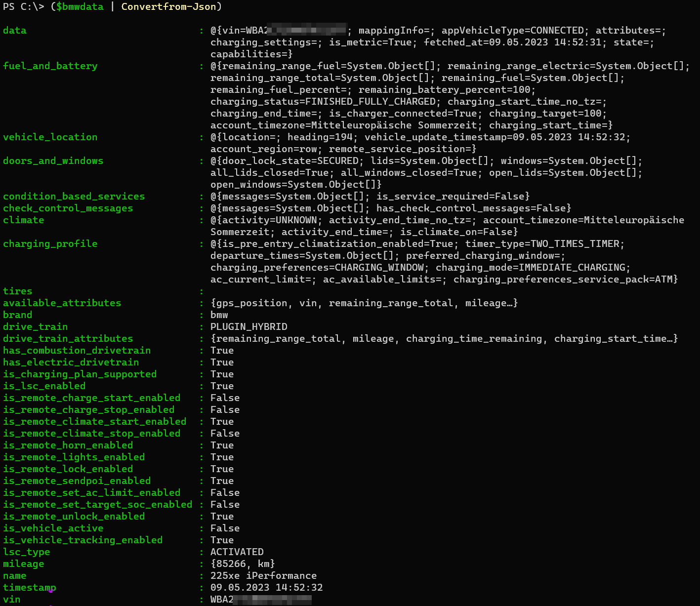
Task: Click the False value of is_vehicle_active
Action: [225, 528]
